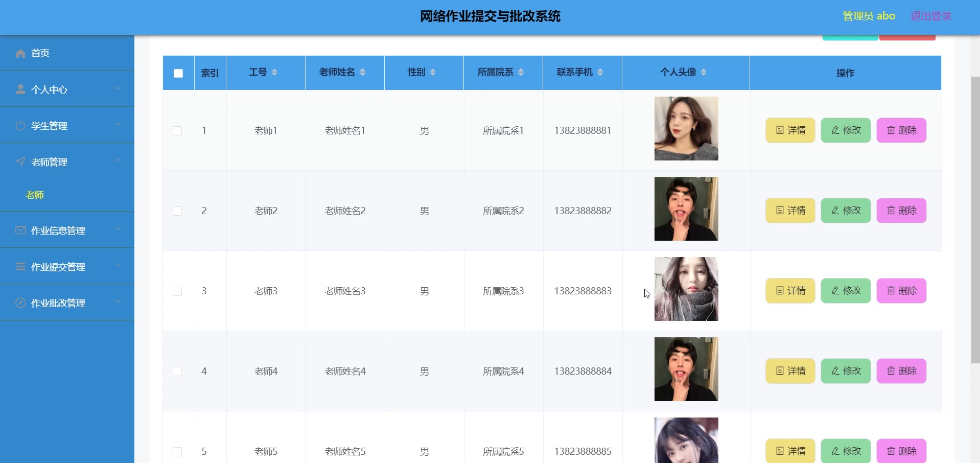Viewport: 980px width, 463px height.
Task: Open the 首页 menu item
Action: tap(40, 53)
